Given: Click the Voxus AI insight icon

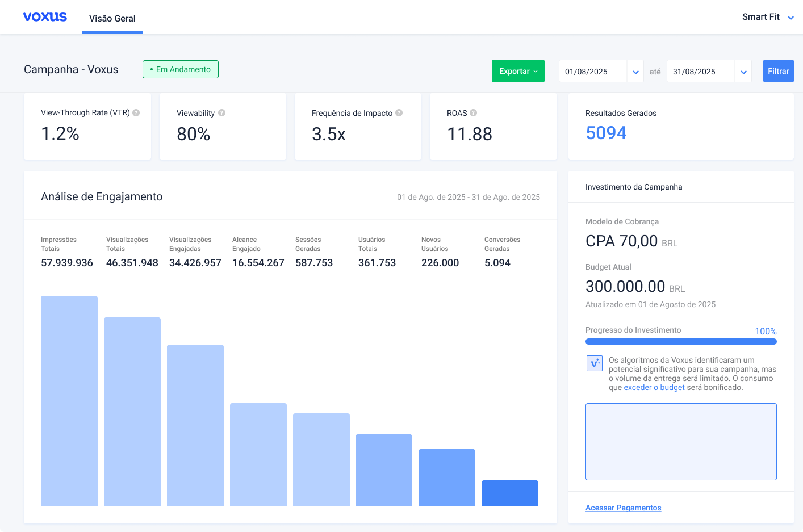Looking at the screenshot, I should pos(594,363).
